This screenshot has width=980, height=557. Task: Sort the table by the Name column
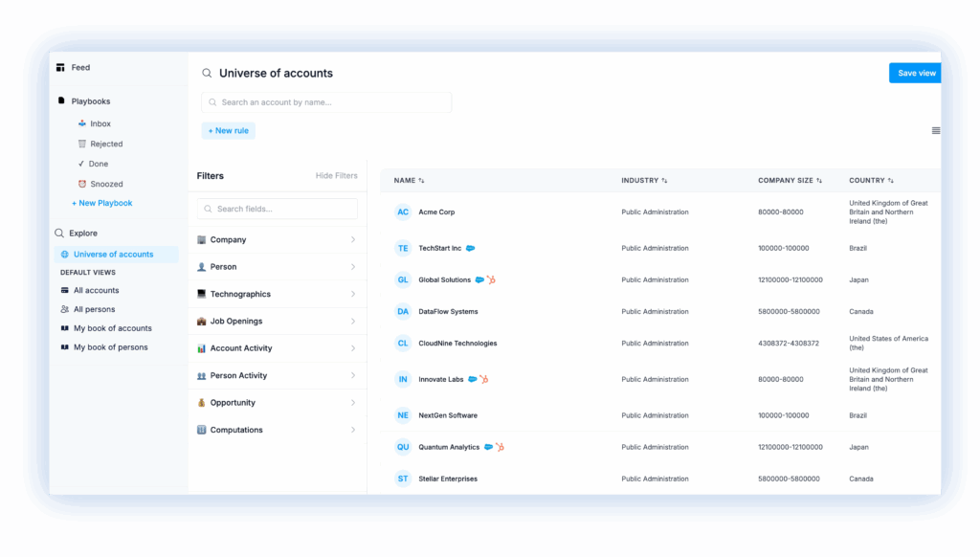pyautogui.click(x=409, y=181)
